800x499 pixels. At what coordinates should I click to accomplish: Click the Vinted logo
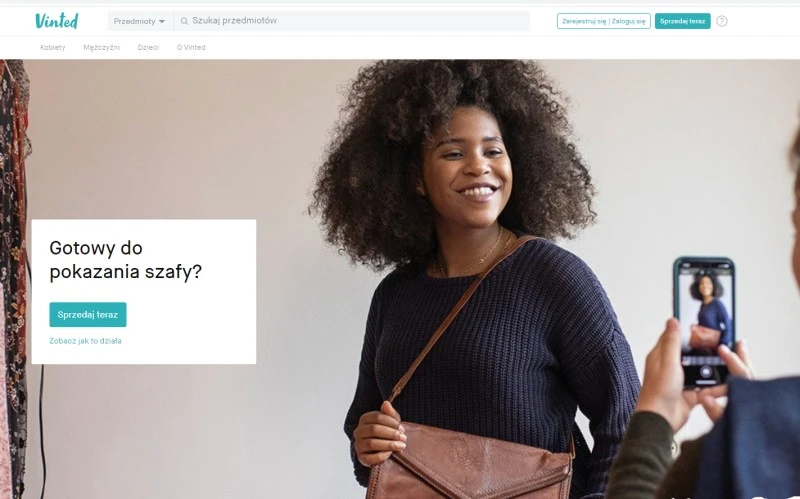point(57,21)
